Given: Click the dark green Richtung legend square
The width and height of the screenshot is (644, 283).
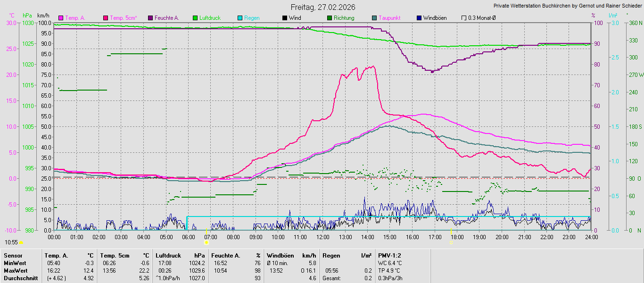Looking at the screenshot, I should coord(329,18).
